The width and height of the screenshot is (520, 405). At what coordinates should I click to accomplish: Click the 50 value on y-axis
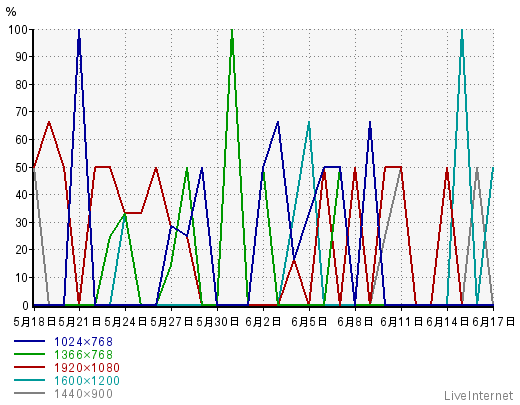pyautogui.click(x=21, y=167)
